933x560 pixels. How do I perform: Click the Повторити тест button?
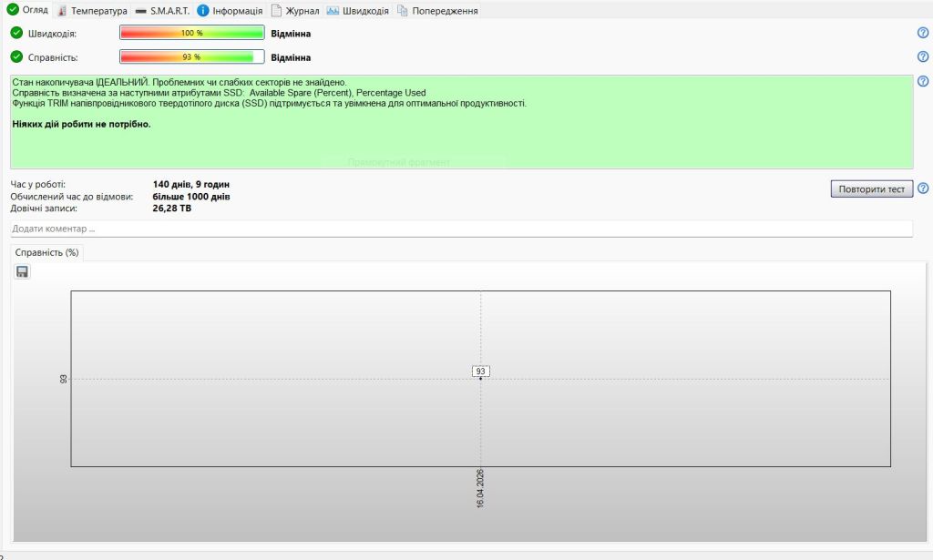pos(872,189)
